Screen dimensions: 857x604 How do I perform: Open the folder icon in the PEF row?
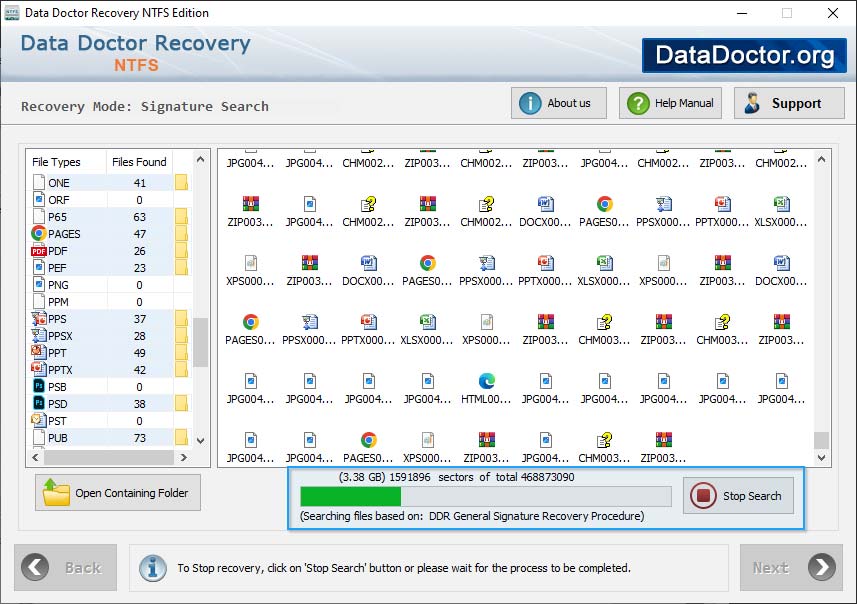tap(181, 268)
